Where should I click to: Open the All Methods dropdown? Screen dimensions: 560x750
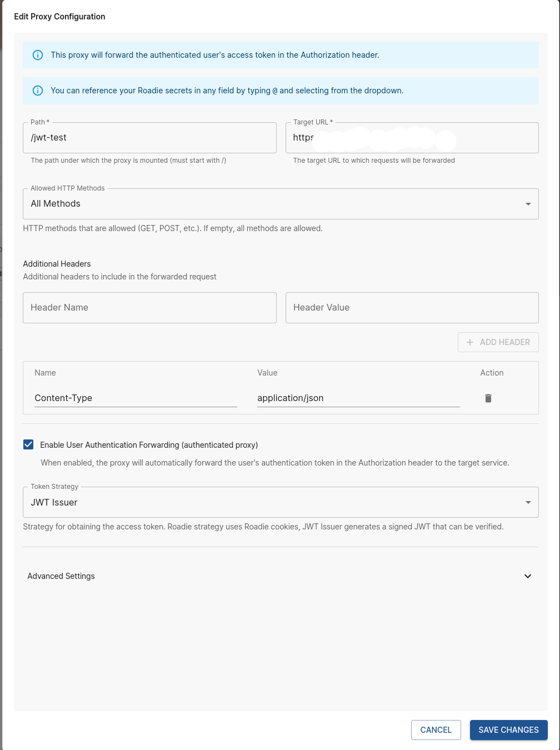[x=281, y=204]
